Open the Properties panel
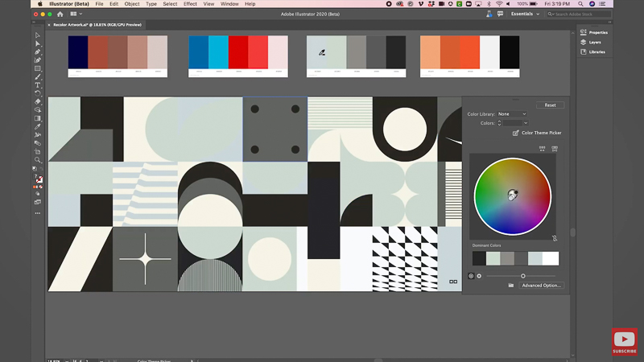This screenshot has width=644, height=362. 597,32
